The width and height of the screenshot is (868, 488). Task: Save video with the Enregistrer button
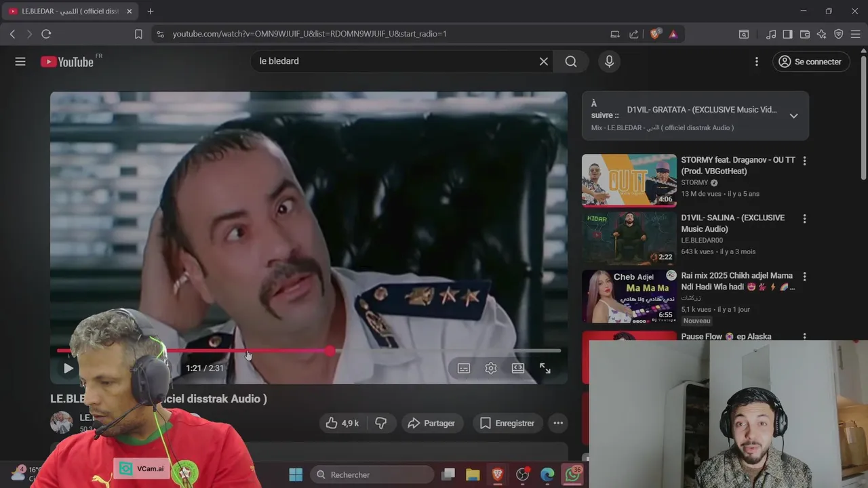tap(507, 423)
